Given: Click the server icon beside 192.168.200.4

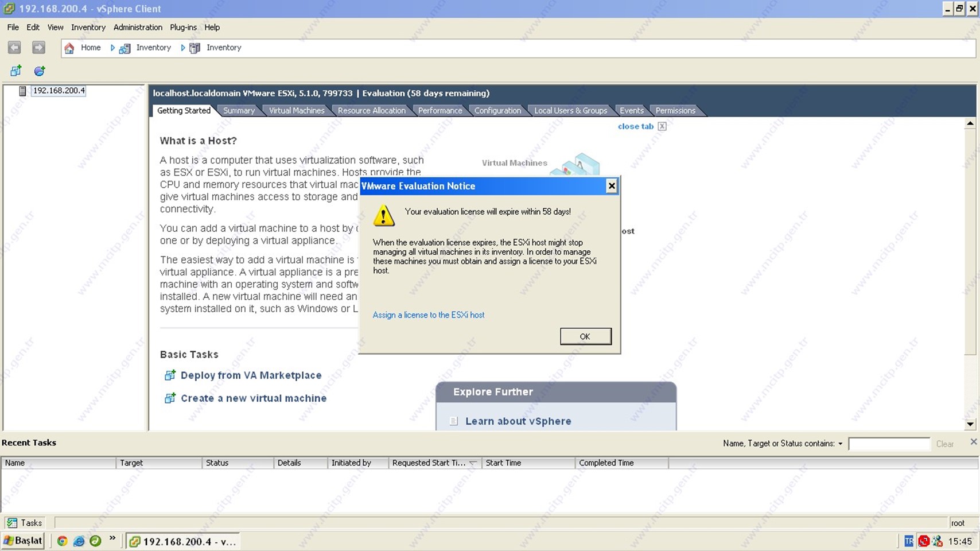Looking at the screenshot, I should pyautogui.click(x=22, y=91).
